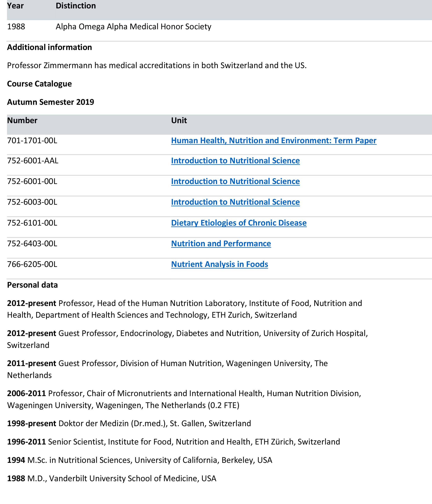Open Nutrient Analysis in Foods link

[x=219, y=264]
